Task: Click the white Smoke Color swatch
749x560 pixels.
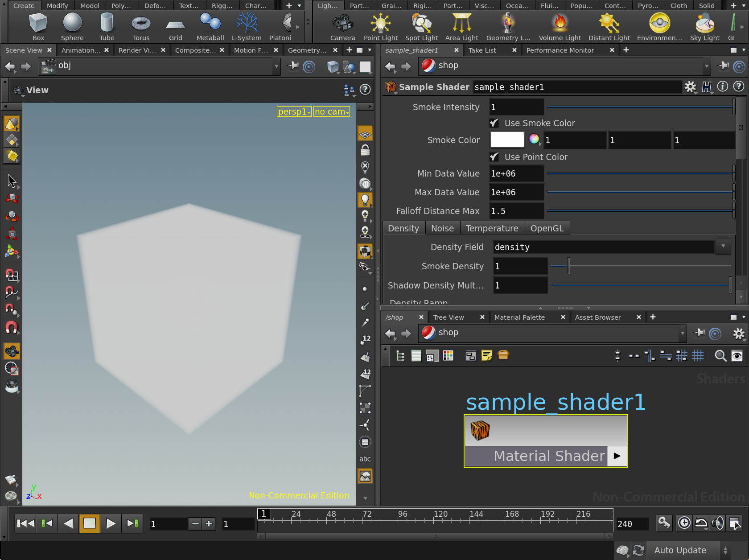Action: (x=507, y=140)
